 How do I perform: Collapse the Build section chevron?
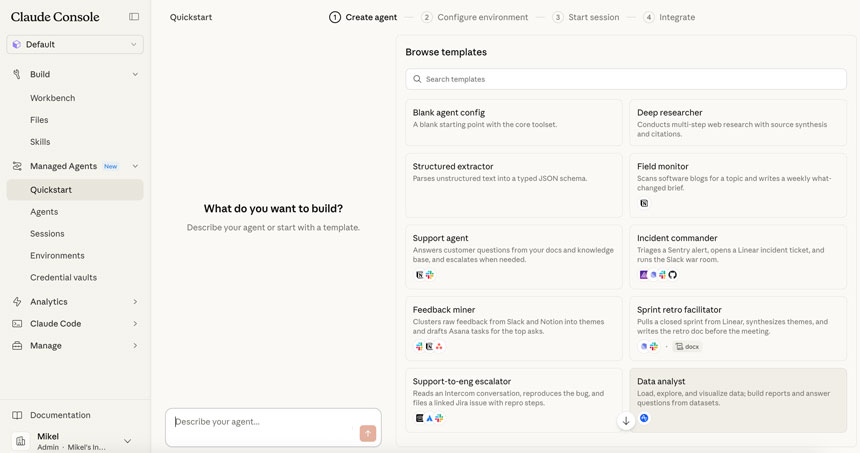(x=135, y=74)
